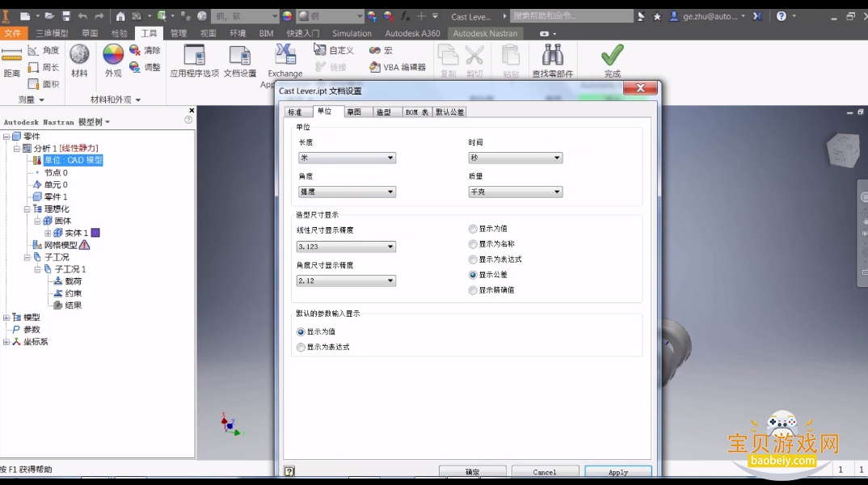Click 查找零部件 find component binoculars

pos(553,61)
